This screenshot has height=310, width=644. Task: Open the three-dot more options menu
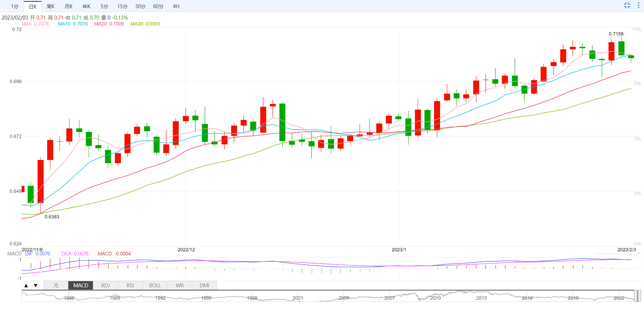tap(638, 5)
